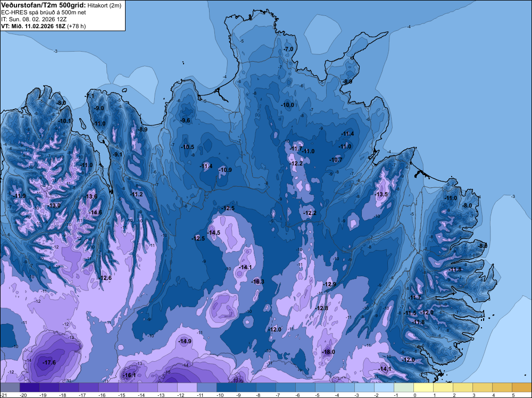Click the map title 'Veðurstofan/T2m 500grid'
The width and height of the screenshot is (532, 398).
click(44, 5)
